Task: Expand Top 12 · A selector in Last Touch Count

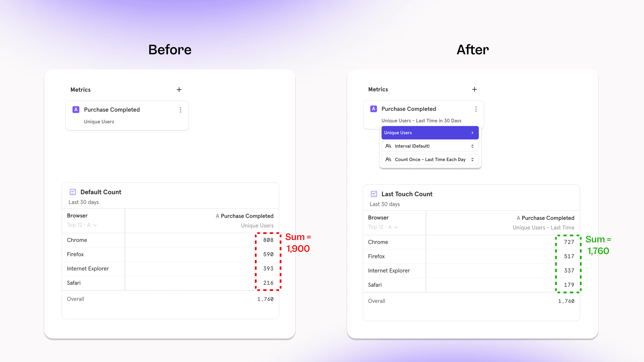Action: (x=383, y=227)
